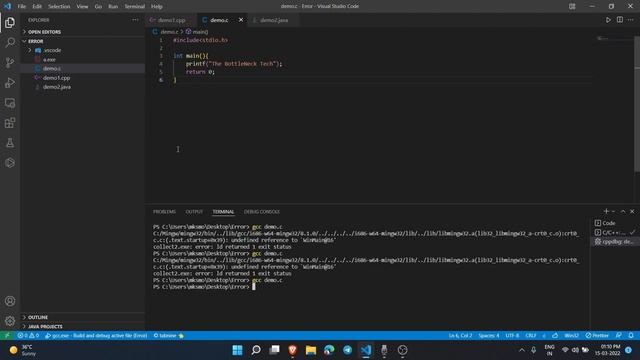Change Spaces: 4 indentation setting
The width and height of the screenshot is (640, 360).
tap(489, 336)
